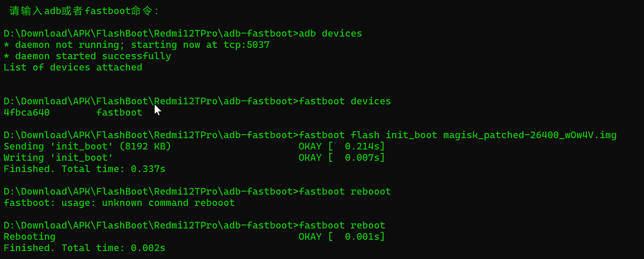Click 'Finished. Total time: 0.002s' line
Image resolution: width=644 pixels, height=259 pixels.
84,248
